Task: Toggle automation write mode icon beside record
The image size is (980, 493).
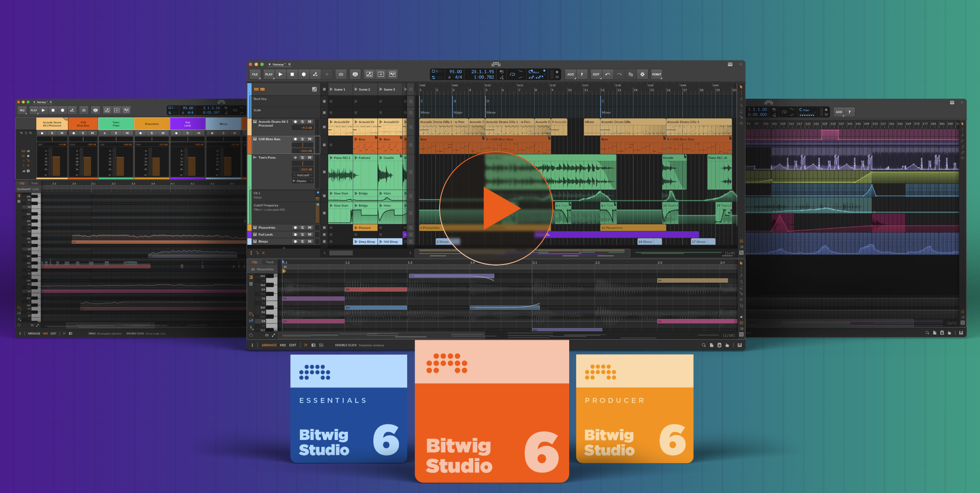Action: [x=315, y=74]
